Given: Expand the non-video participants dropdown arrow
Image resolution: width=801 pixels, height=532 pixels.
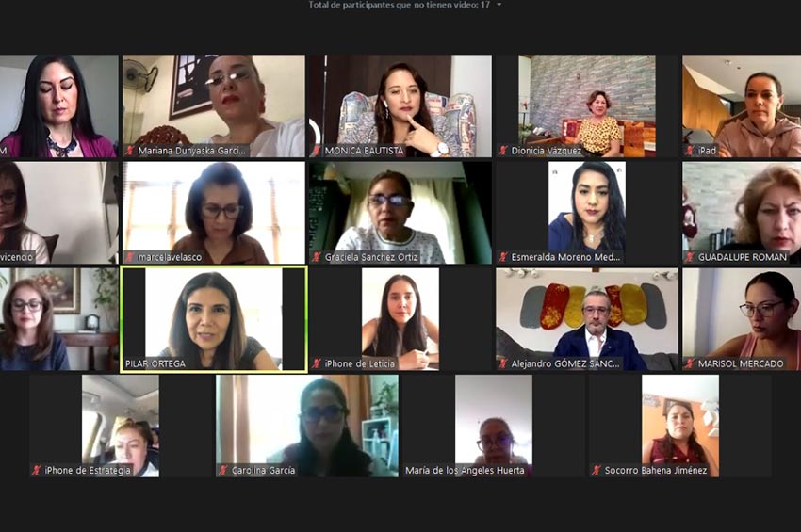Looking at the screenshot, I should [499, 5].
